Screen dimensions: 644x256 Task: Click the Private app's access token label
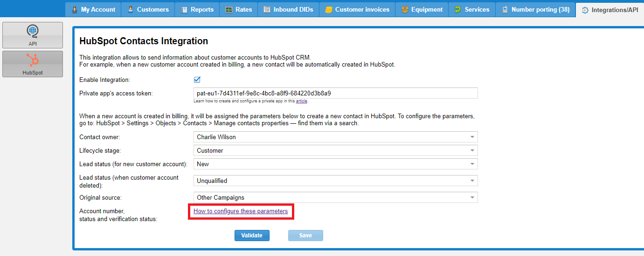pyautogui.click(x=116, y=94)
